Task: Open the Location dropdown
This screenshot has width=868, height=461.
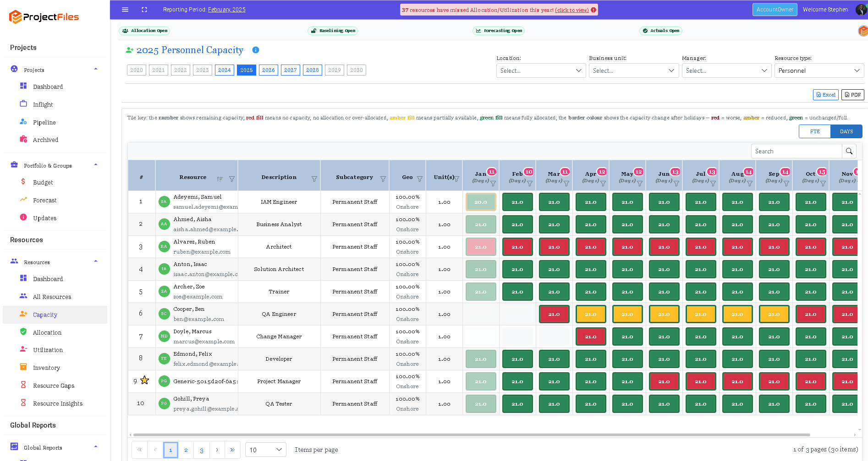Action: (x=541, y=71)
